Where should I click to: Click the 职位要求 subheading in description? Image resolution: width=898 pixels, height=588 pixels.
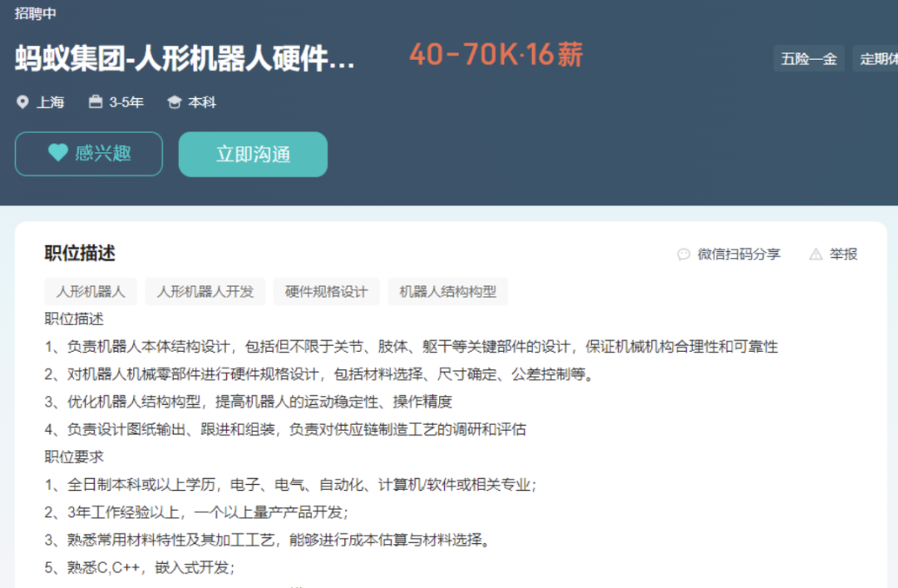point(74,457)
